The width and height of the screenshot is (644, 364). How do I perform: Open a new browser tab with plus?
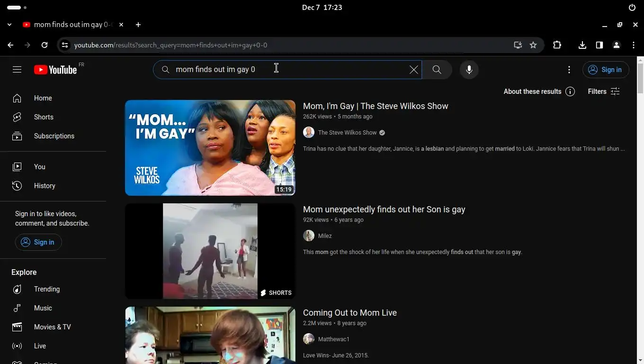click(138, 25)
